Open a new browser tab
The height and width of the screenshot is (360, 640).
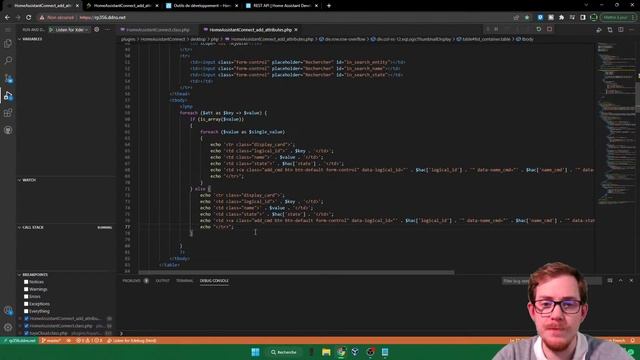329,6
